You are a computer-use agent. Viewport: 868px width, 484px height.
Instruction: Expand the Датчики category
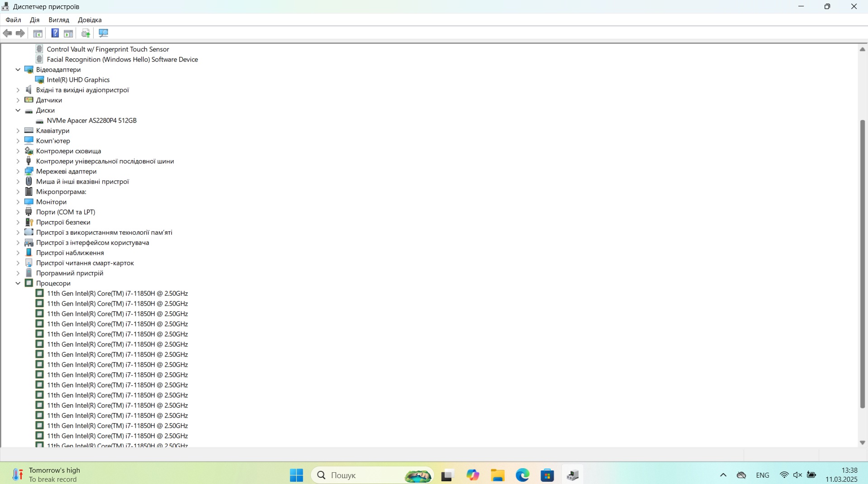pyautogui.click(x=18, y=100)
